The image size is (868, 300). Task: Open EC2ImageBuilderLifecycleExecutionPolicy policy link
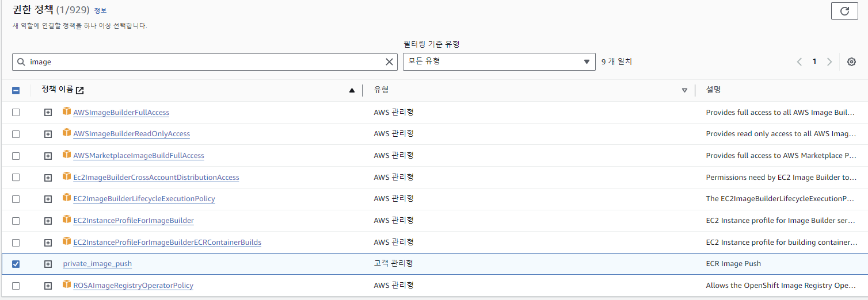point(144,199)
